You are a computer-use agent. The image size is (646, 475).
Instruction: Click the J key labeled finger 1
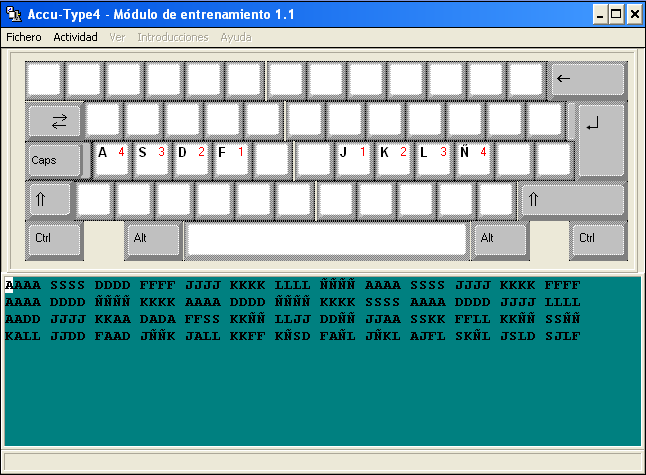point(352,159)
